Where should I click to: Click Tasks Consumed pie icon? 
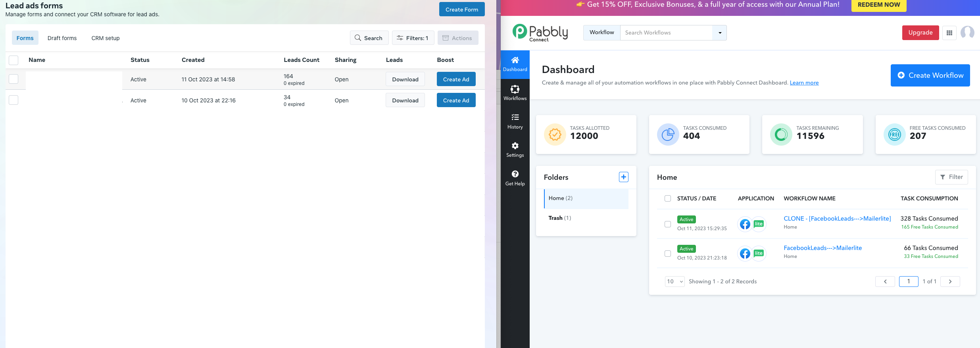pyautogui.click(x=668, y=135)
